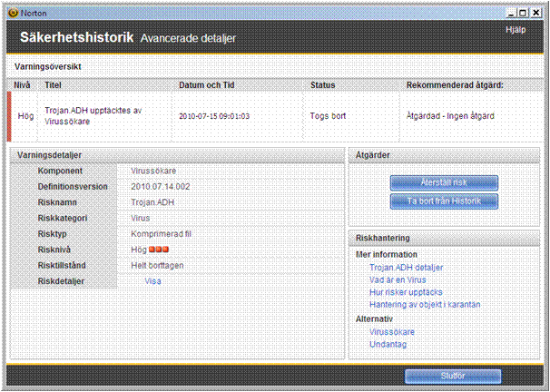This screenshot has height=392, width=550.
Task: Select the Titel column header
Action: pos(53,85)
